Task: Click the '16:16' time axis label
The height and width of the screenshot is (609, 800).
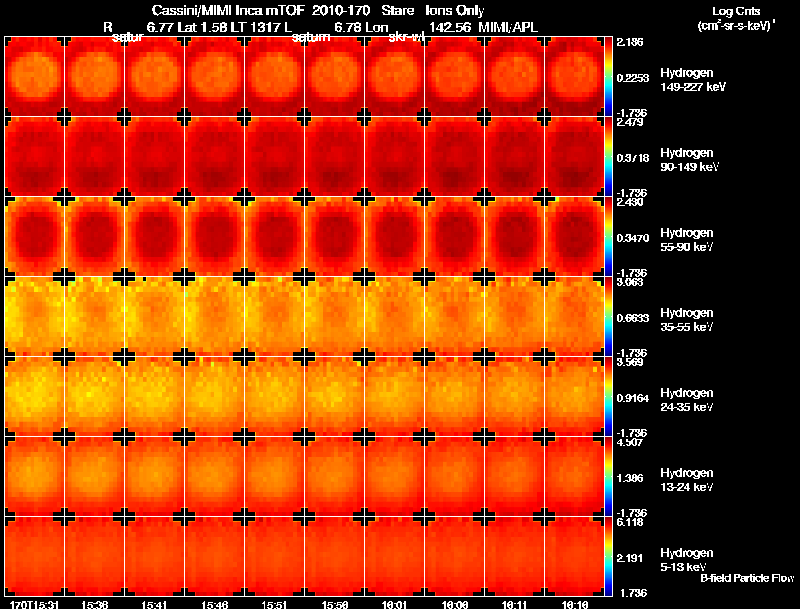Action: click(x=575, y=604)
